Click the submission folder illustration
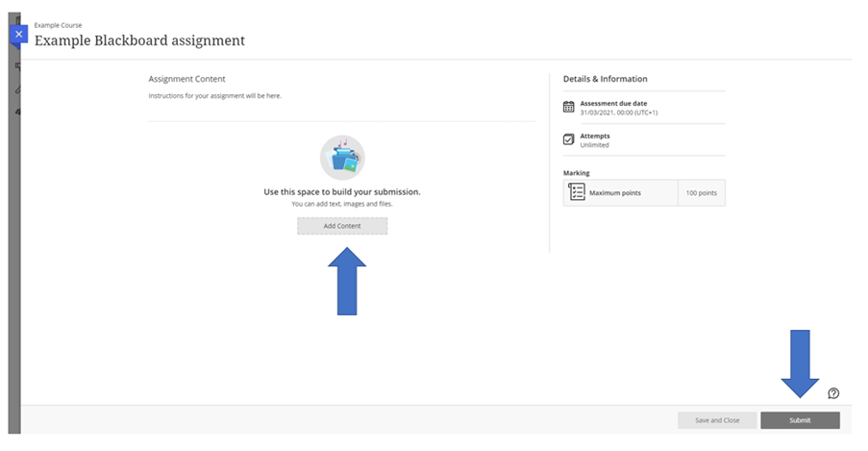The image size is (868, 451). 342,158
